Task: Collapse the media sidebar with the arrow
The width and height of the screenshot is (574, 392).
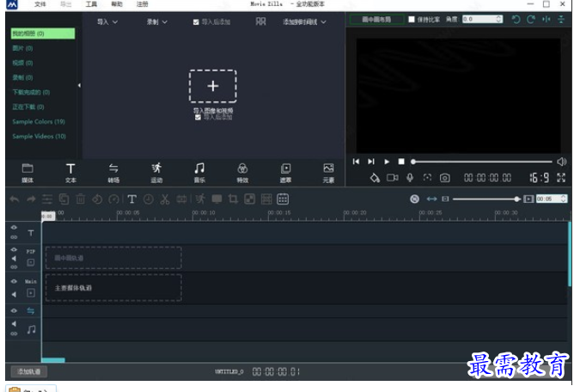Action: point(79,85)
